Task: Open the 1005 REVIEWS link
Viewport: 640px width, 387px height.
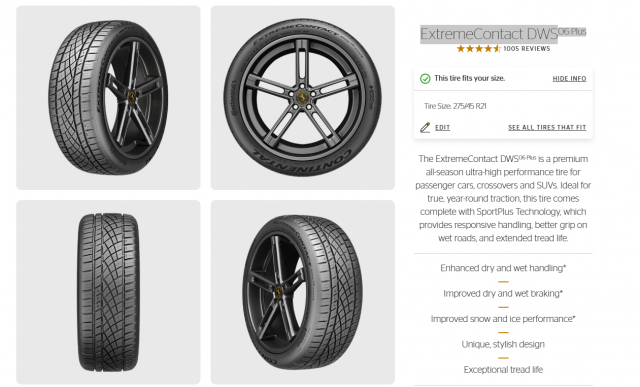Action: pyautogui.click(x=527, y=49)
